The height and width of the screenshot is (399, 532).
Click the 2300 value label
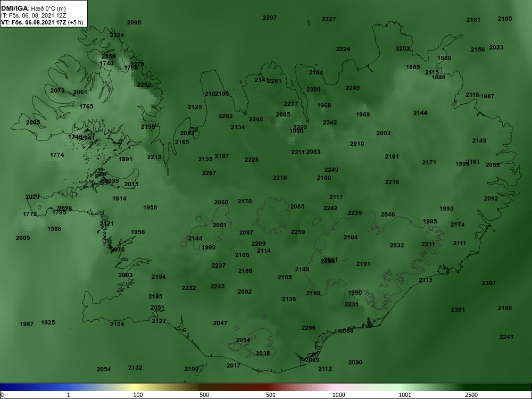point(313,89)
